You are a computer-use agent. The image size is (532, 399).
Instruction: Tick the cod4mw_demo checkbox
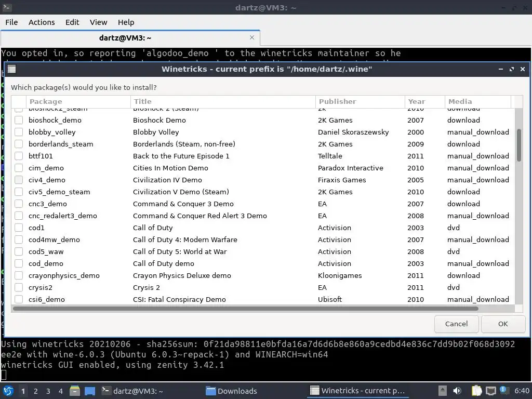[x=19, y=240]
